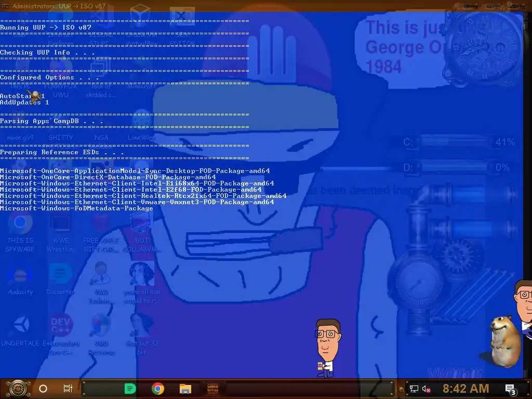Open Google Chrome from the taskbar
Image resolution: width=532 pixels, height=399 pixels.
click(158, 389)
